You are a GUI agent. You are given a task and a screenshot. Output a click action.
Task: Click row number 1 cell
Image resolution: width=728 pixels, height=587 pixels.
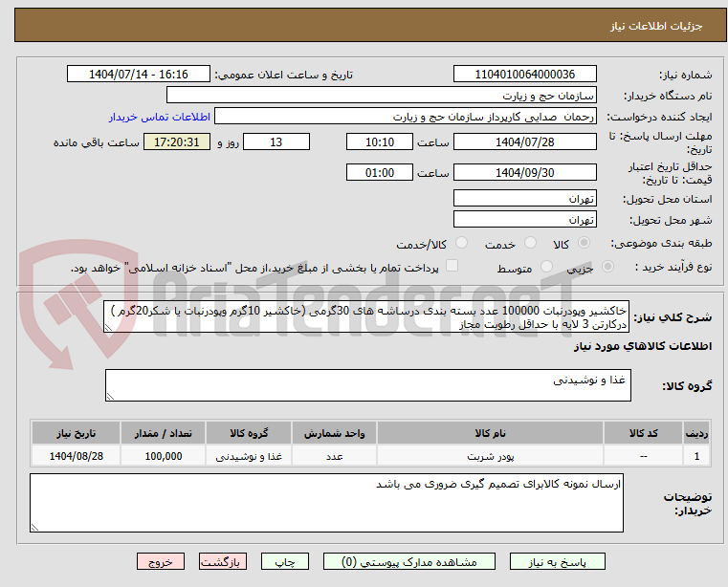696,456
